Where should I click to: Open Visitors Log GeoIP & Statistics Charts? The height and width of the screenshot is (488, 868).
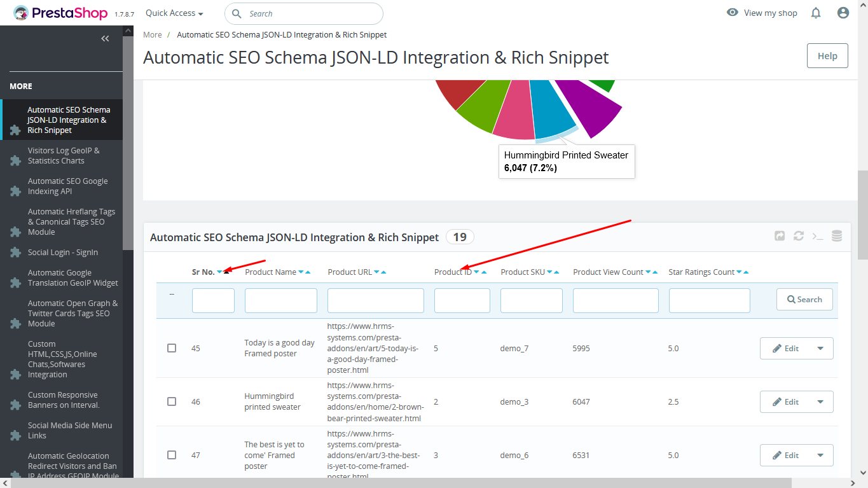(62, 155)
